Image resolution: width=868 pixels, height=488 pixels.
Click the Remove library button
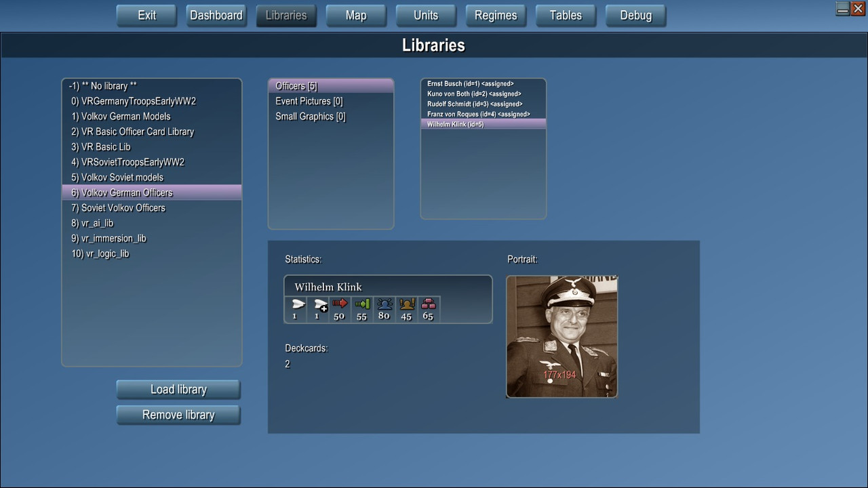178,415
